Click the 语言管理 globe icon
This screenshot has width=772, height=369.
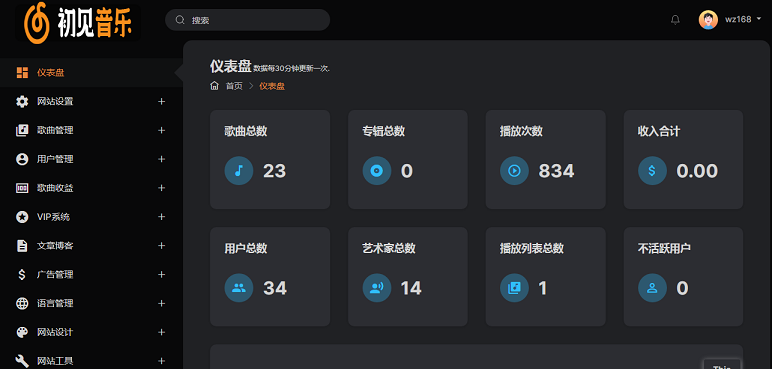[x=22, y=303]
